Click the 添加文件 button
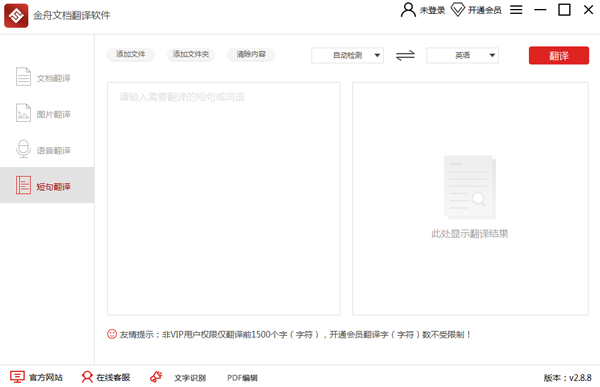 [130, 54]
